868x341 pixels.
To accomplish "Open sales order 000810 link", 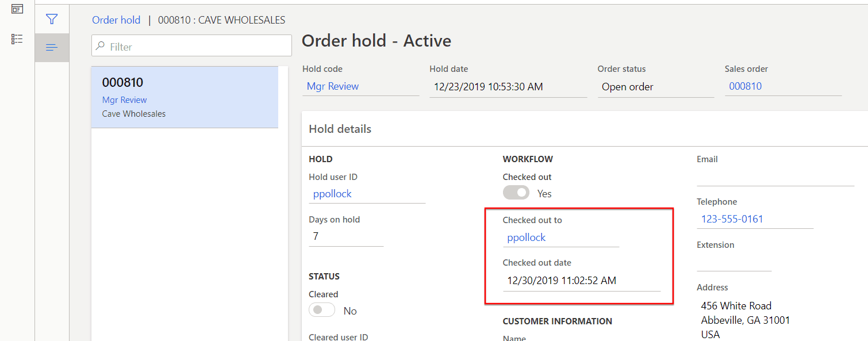I will coord(746,86).
